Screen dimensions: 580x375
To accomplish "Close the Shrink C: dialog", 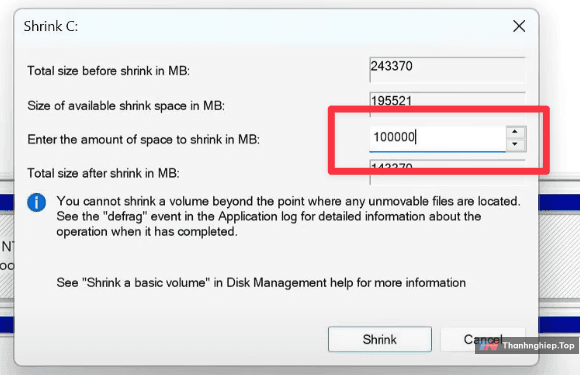I will click(519, 26).
